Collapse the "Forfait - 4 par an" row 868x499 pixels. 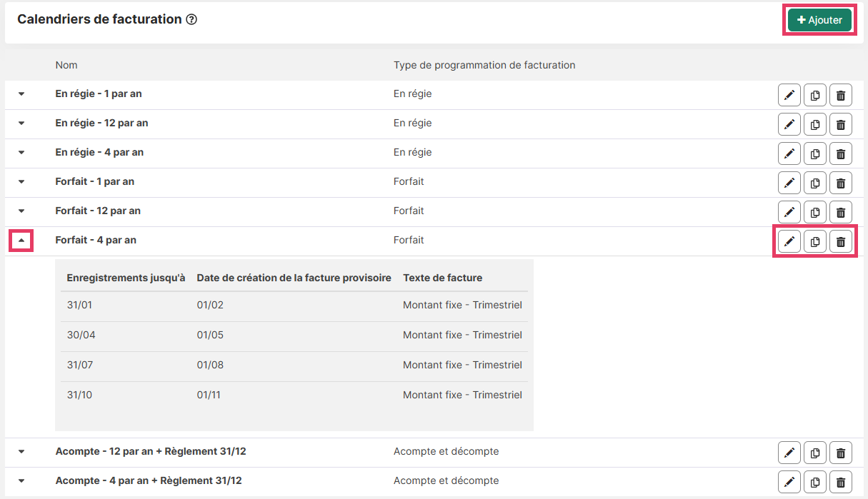click(21, 241)
